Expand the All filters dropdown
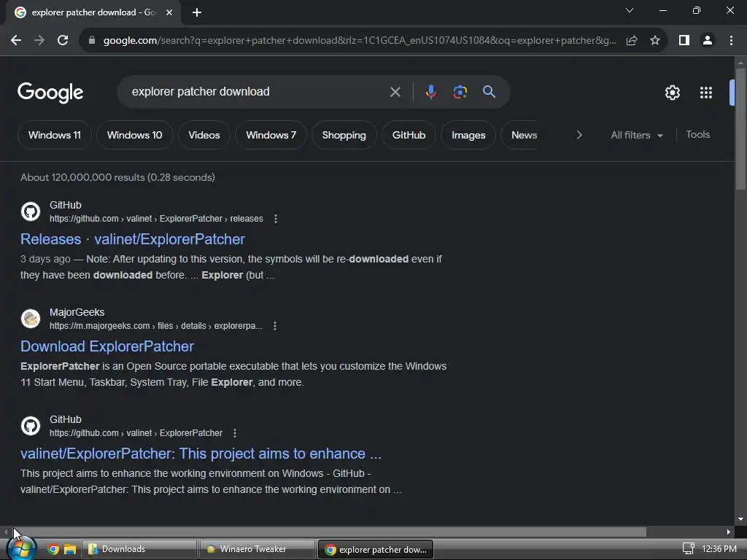This screenshot has height=560, width=747. 636,135
